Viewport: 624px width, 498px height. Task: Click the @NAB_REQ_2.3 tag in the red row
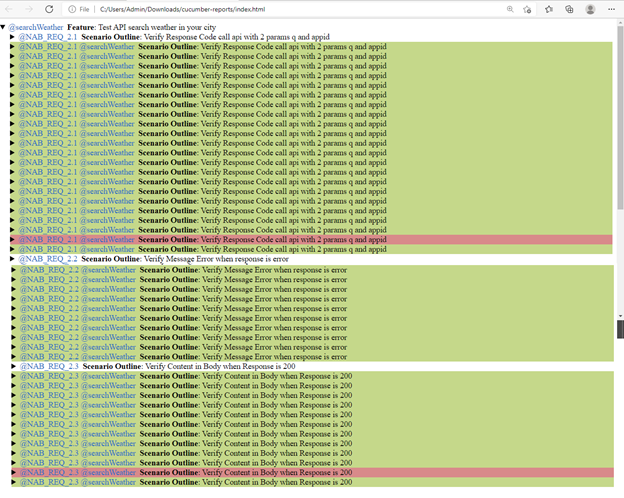[49, 472]
